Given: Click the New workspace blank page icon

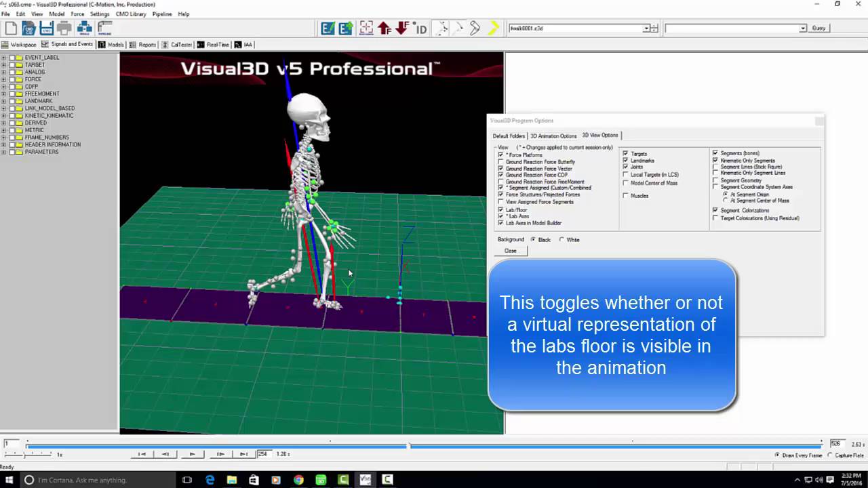Looking at the screenshot, I should tap(10, 28).
